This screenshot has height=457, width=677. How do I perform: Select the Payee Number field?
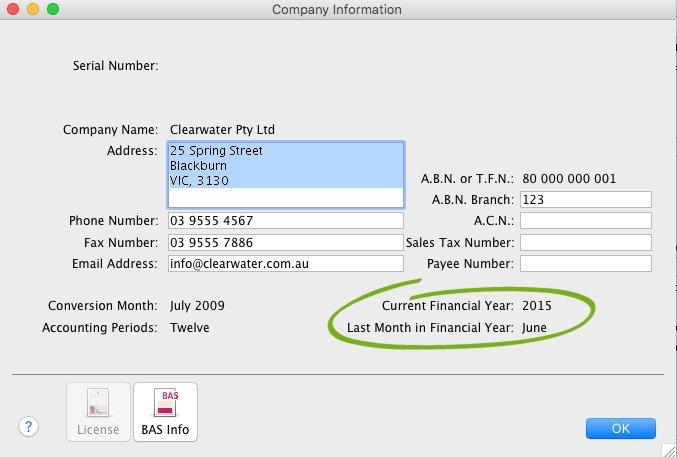tap(585, 264)
